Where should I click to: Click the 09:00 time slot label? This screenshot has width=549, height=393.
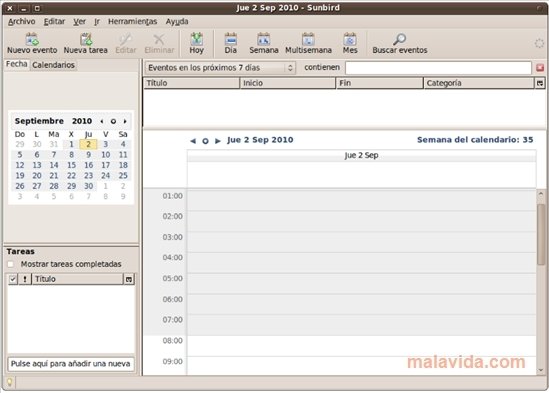(172, 361)
